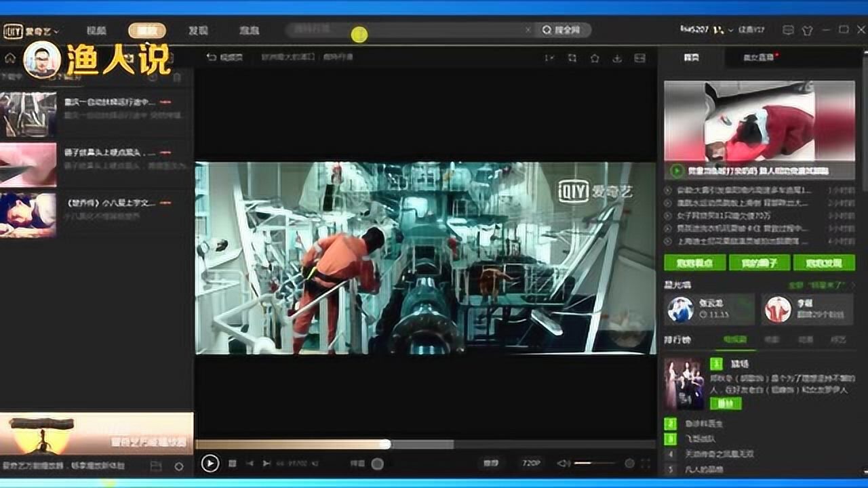Click play icon on featured video caption

point(676,171)
